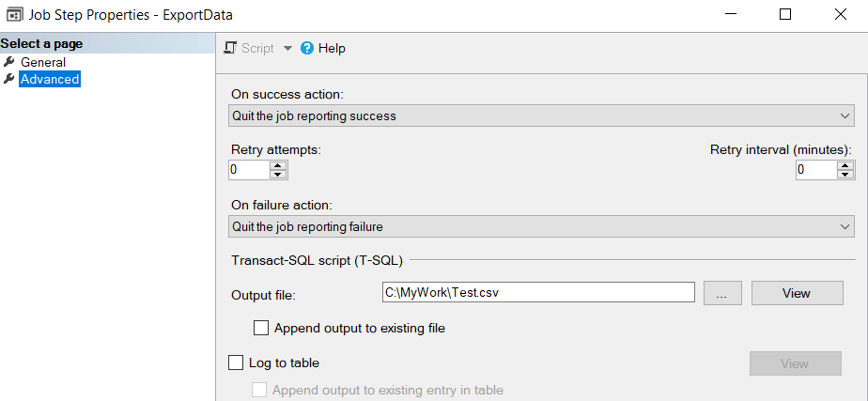Select the Advanced page
868x401 pixels.
(x=50, y=79)
